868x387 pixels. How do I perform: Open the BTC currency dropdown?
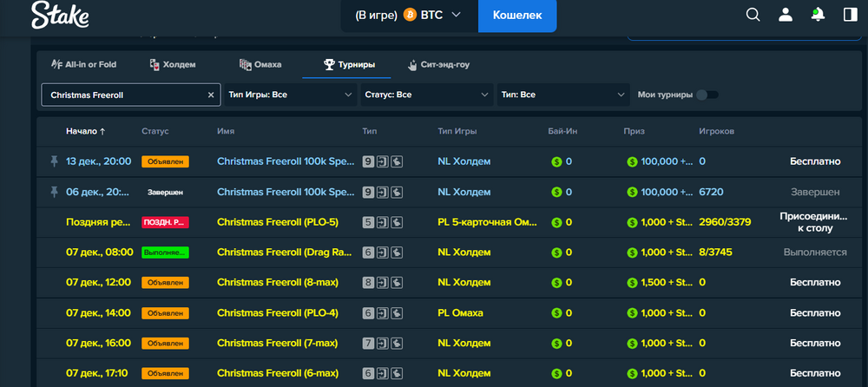pos(409,16)
